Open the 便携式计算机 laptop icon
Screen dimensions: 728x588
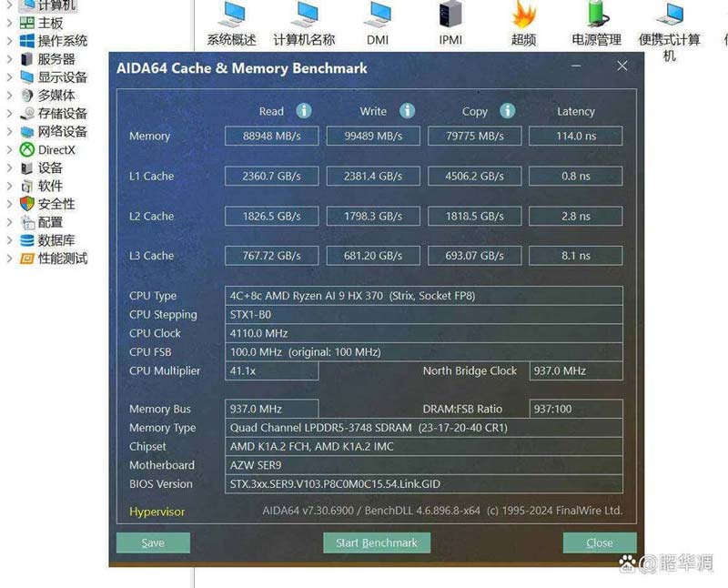(x=670, y=14)
